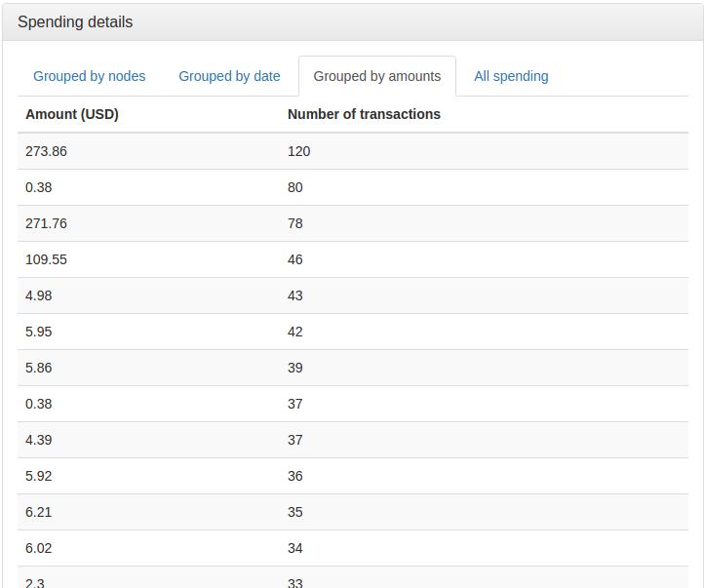The width and height of the screenshot is (704, 588).
Task: Click the 4.39 amount cell
Action: point(39,440)
